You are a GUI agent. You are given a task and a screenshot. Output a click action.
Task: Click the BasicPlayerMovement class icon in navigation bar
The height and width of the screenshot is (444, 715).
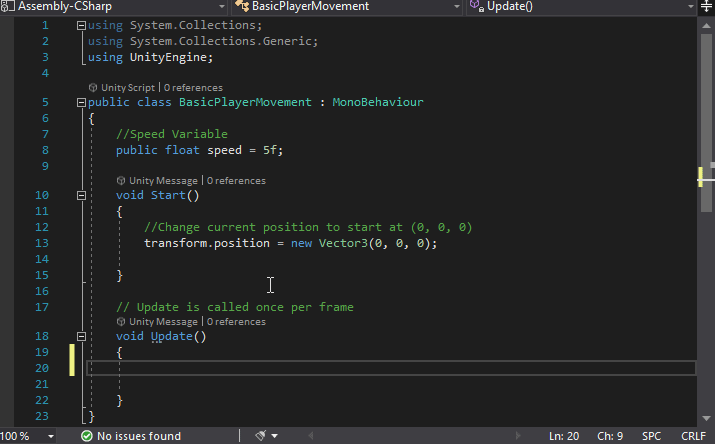point(242,6)
